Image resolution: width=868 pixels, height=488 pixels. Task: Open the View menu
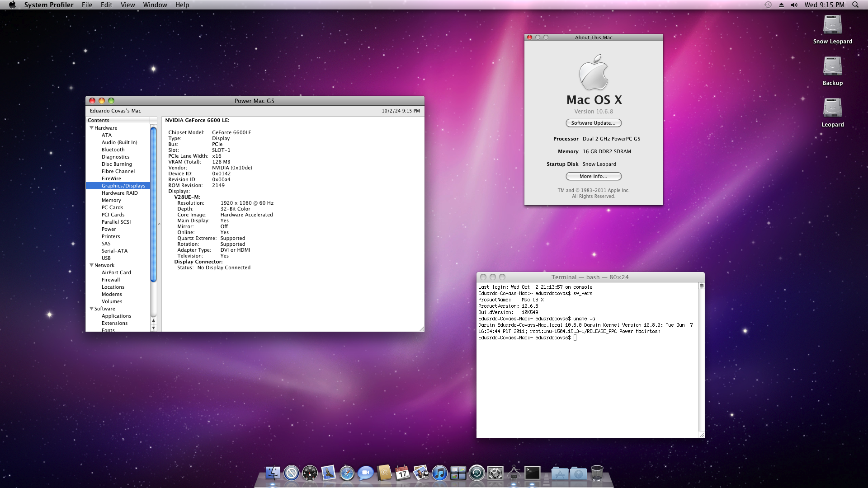(128, 5)
